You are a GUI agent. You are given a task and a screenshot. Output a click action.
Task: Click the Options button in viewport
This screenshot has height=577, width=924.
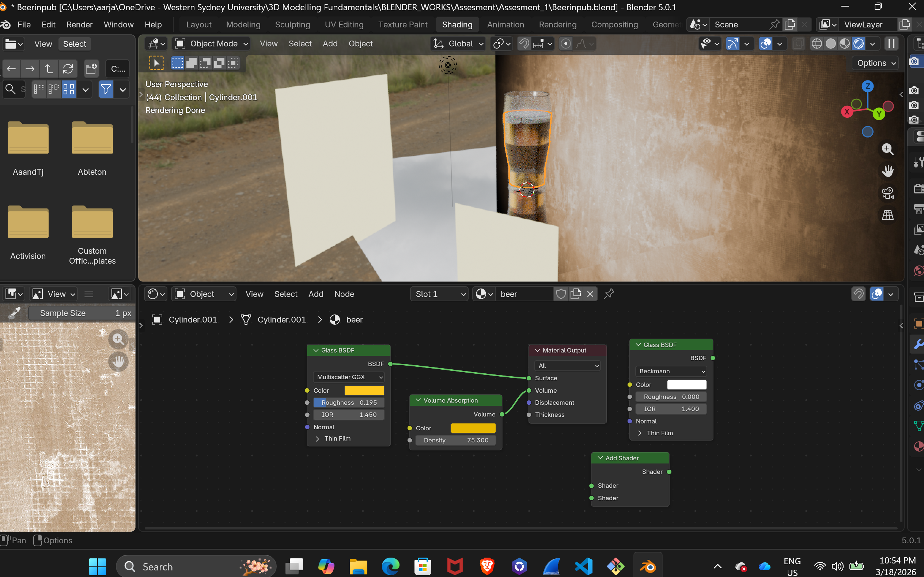pyautogui.click(x=875, y=63)
